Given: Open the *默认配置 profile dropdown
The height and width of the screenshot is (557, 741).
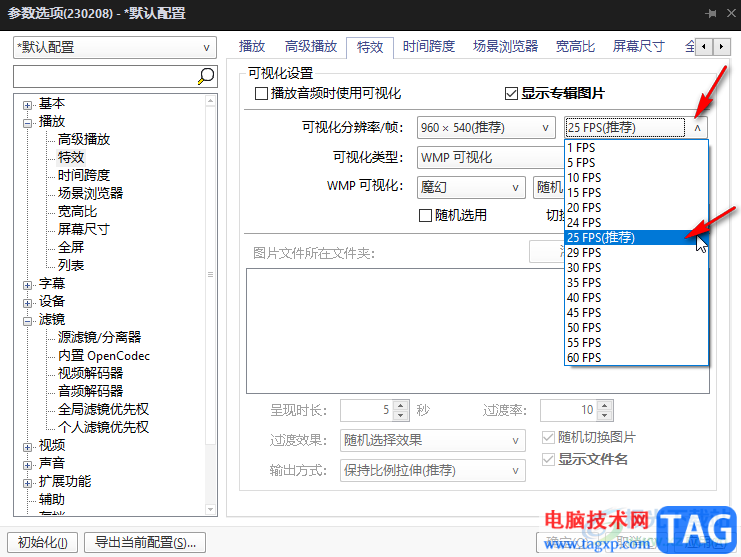Looking at the screenshot, I should [x=115, y=47].
